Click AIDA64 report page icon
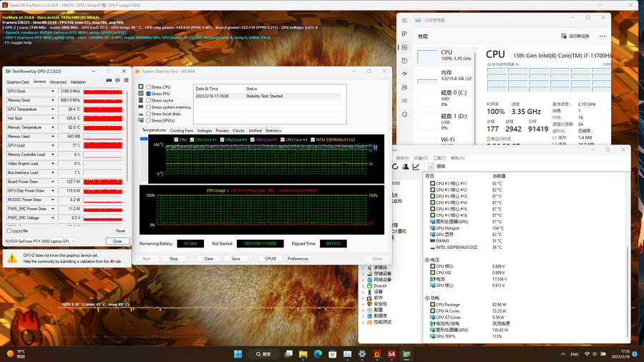Viewport: 644px width, 362px height. pyautogui.click(x=431, y=166)
